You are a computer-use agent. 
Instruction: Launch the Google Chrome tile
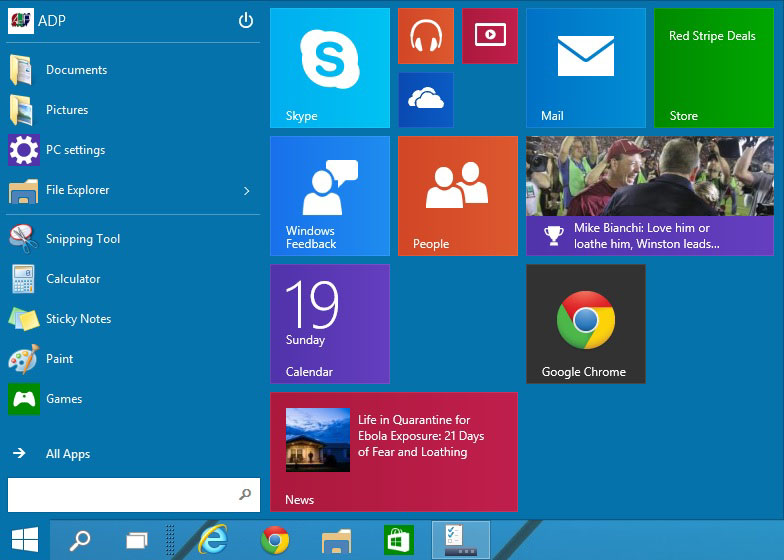[586, 324]
